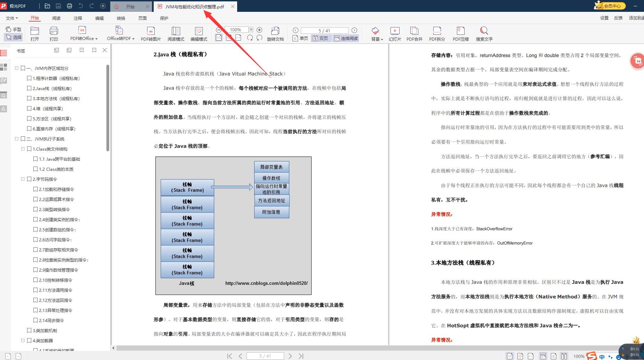Image resolution: width=644 pixels, height=360 pixels.
Task: Redo action using title bar arrow
Action: point(92,6)
